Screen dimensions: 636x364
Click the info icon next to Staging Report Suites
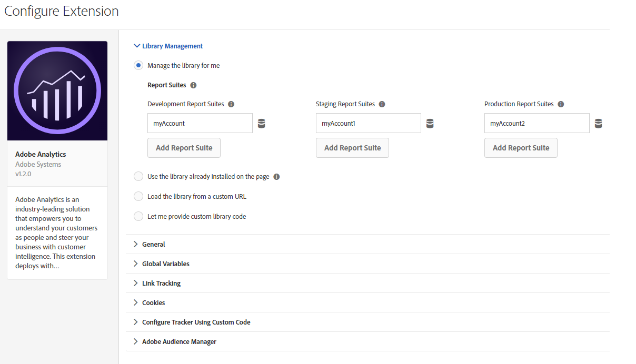pyautogui.click(x=382, y=104)
